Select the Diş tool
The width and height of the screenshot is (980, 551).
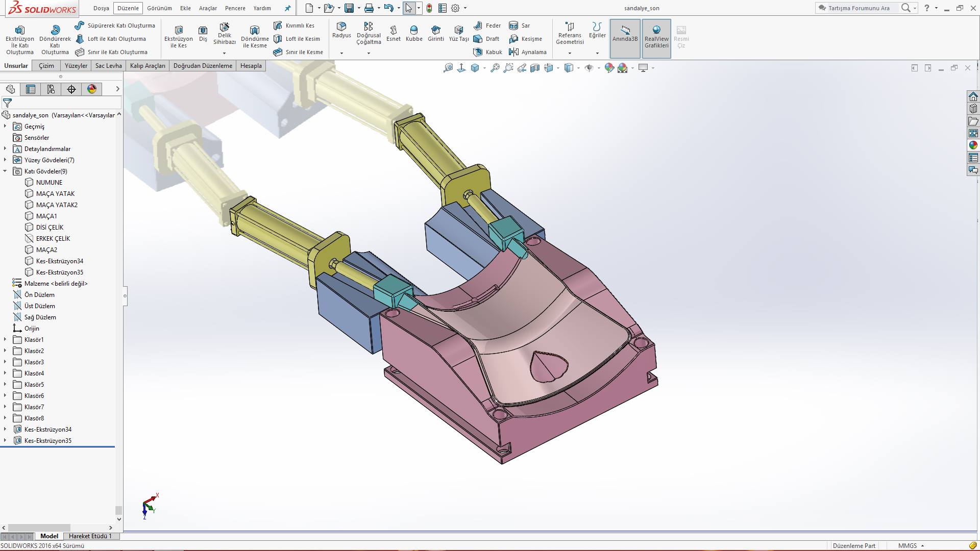click(203, 34)
